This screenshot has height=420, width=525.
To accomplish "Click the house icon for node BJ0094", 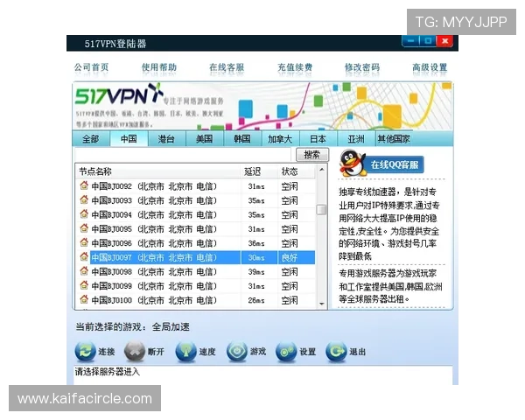I will 84,214.
